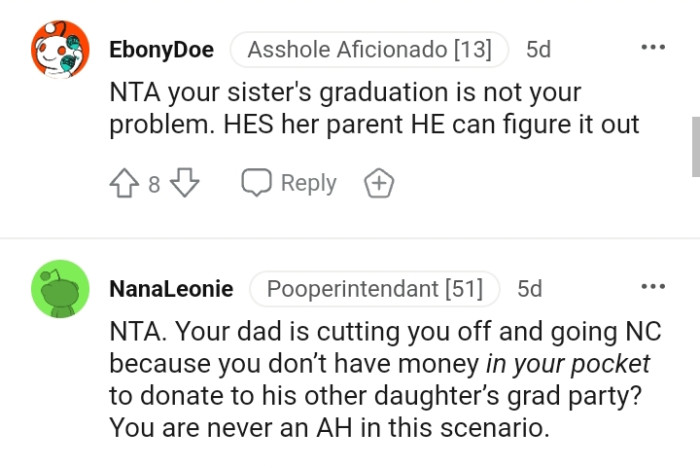
Task: Visit the NanaLeonie username profile link
Action: coord(171,289)
